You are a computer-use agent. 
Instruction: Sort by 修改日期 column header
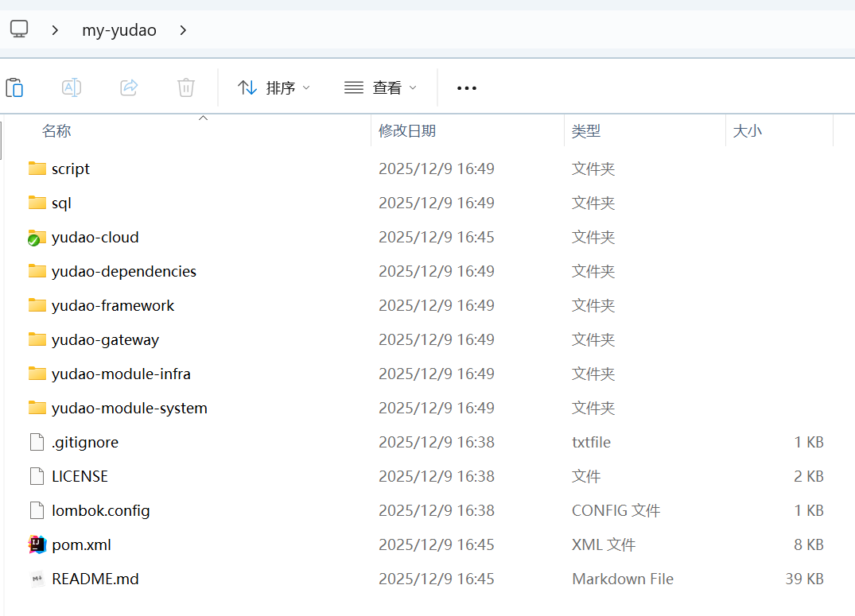[x=407, y=131]
